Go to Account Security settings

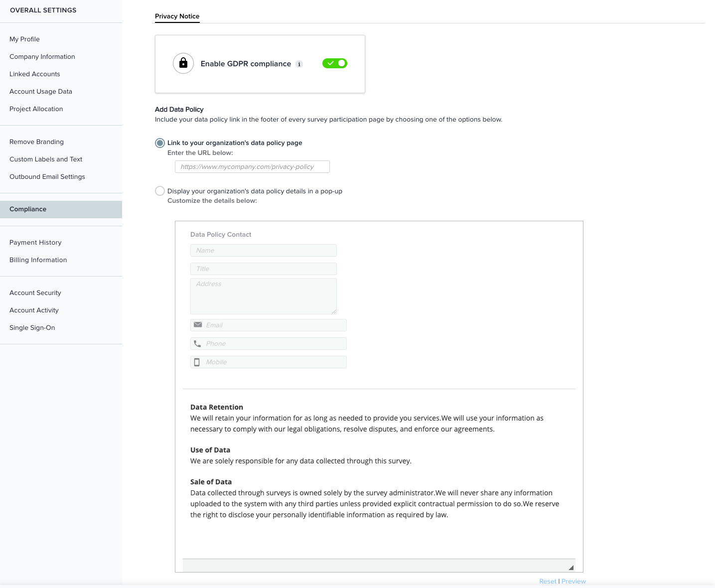[x=35, y=293]
